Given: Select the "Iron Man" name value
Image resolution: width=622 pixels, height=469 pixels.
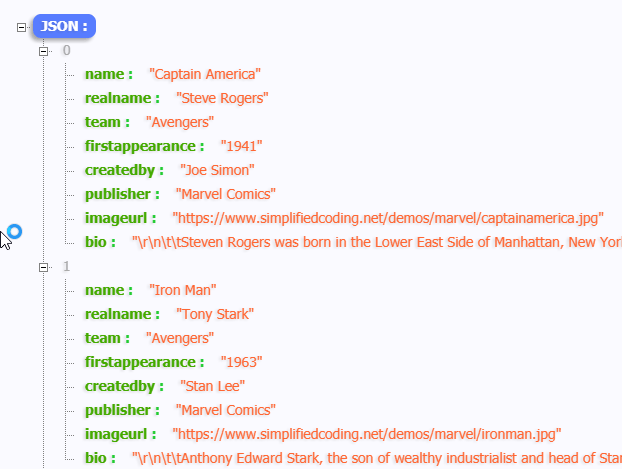Looking at the screenshot, I should (183, 290).
